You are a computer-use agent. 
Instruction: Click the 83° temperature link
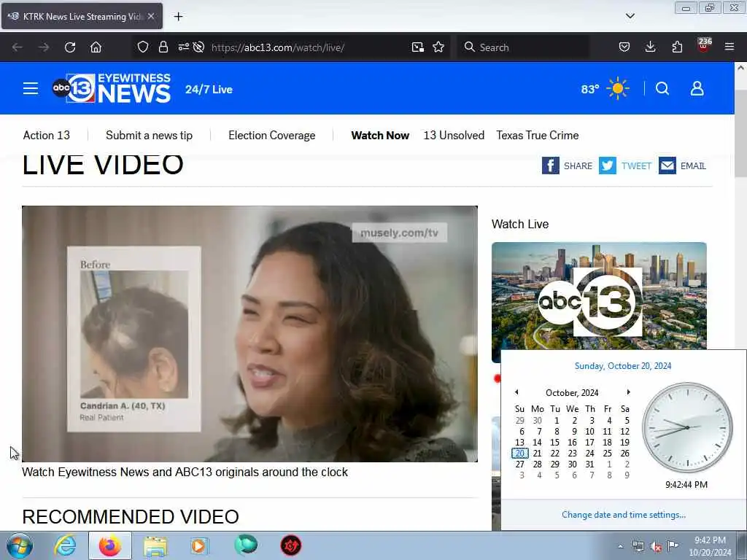coord(590,89)
